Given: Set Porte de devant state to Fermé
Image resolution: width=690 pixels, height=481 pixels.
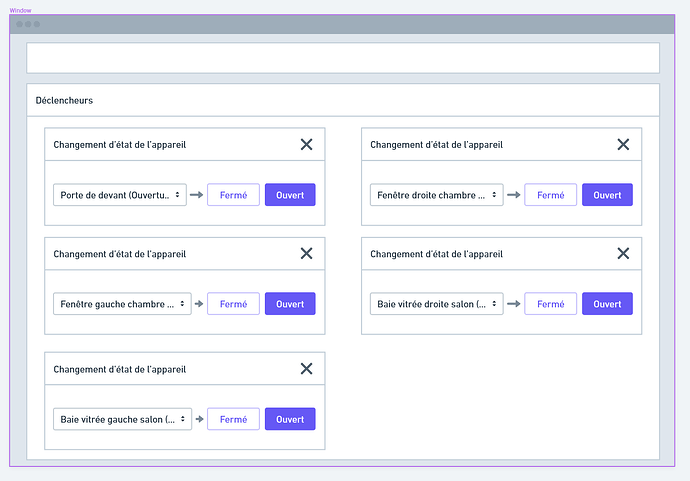Looking at the screenshot, I should (x=233, y=195).
